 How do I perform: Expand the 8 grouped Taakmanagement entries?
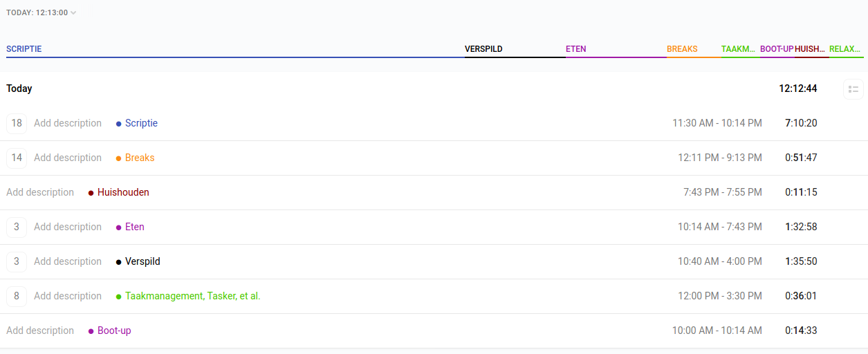pos(17,296)
